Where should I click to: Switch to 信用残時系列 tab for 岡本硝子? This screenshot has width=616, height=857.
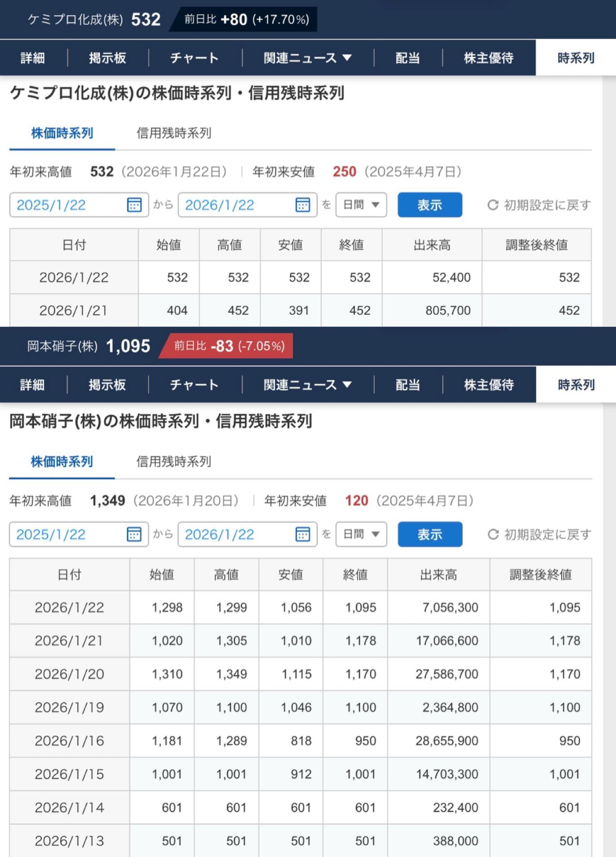click(174, 462)
